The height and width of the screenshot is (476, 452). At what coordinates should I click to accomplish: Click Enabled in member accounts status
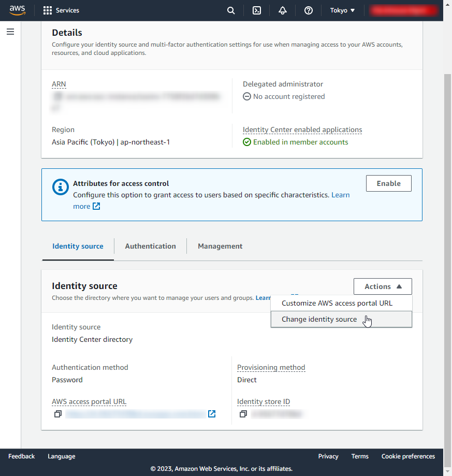tap(301, 142)
